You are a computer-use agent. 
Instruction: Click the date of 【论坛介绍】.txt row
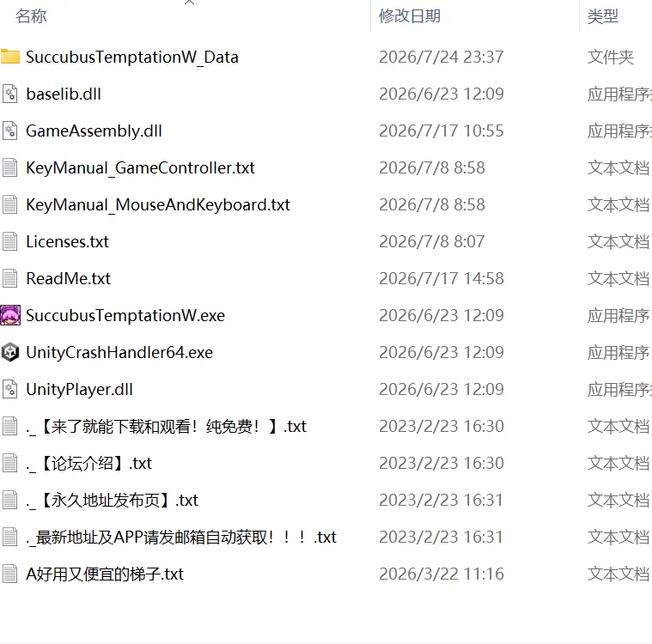point(442,463)
